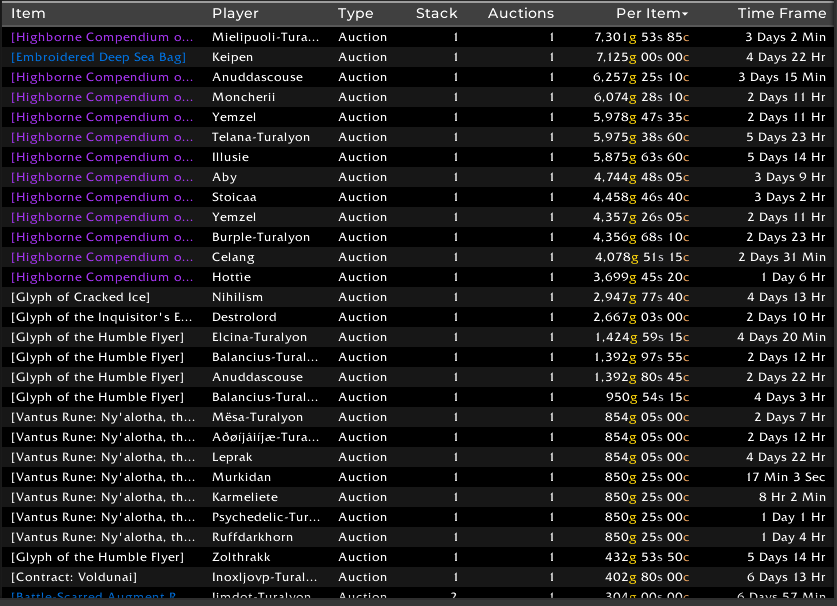Click Karmeliete's 8 Hr 2 Min time frame
Viewport: 837px width, 606px height.
(x=785, y=497)
